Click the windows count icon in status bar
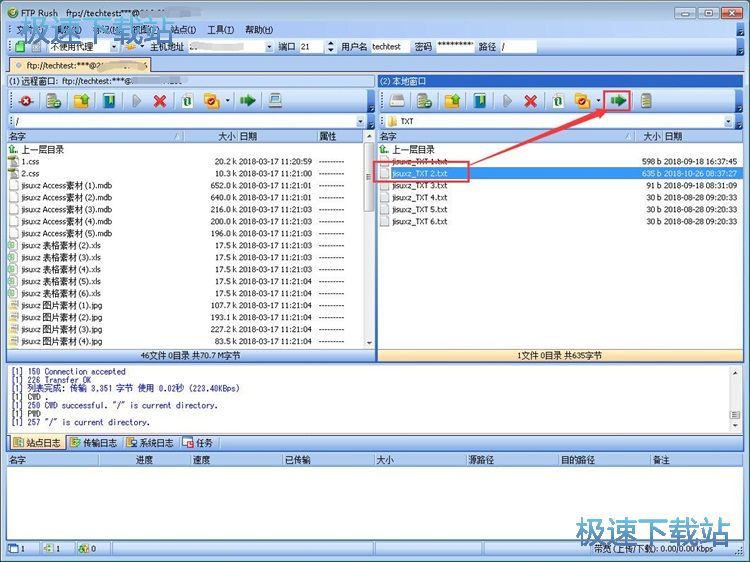Screen dimensions: 750x562 (x=13, y=548)
